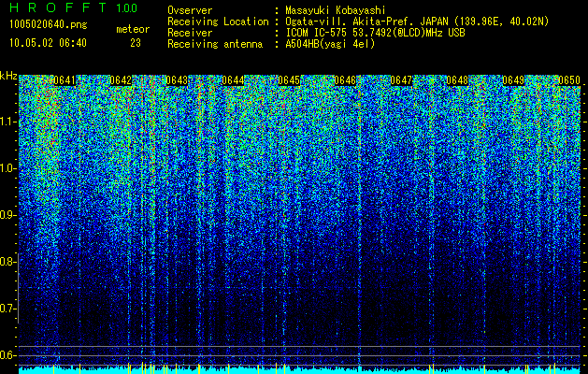Click the 1.1 frequency axis label

click(7, 122)
